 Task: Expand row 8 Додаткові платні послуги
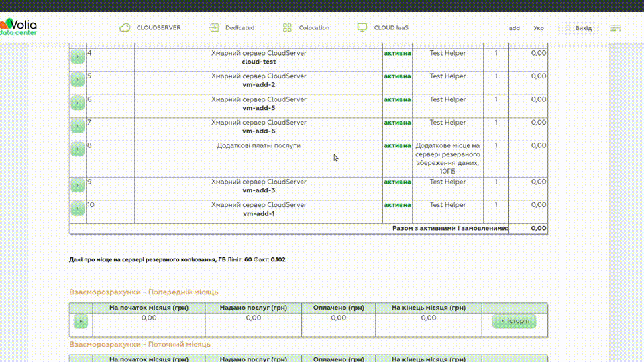click(x=78, y=149)
